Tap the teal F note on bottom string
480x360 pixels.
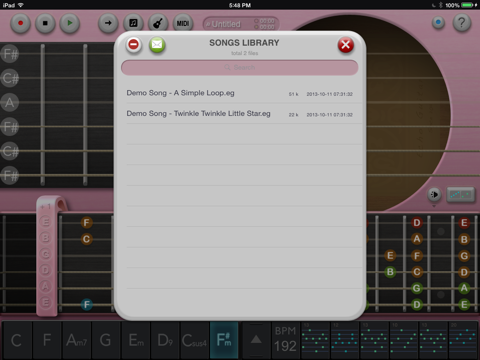coord(87,304)
